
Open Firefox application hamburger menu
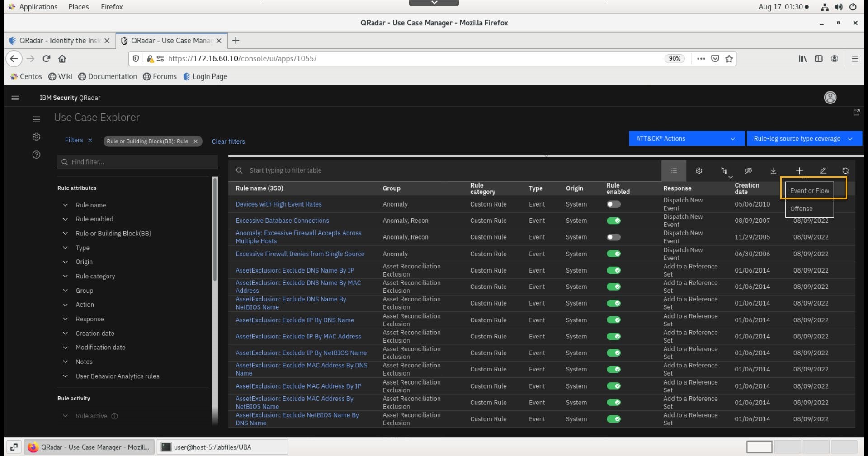point(854,59)
